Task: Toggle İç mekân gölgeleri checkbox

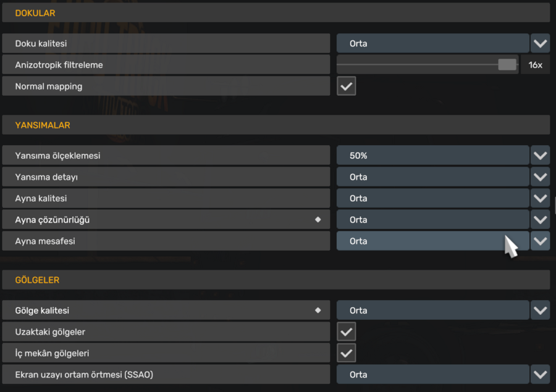Action: pos(347,353)
